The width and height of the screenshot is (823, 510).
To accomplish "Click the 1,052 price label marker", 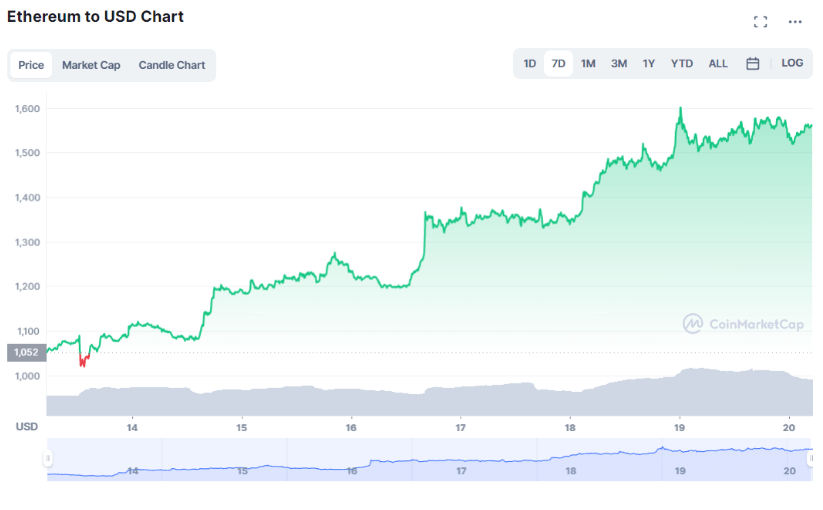I will [x=25, y=352].
